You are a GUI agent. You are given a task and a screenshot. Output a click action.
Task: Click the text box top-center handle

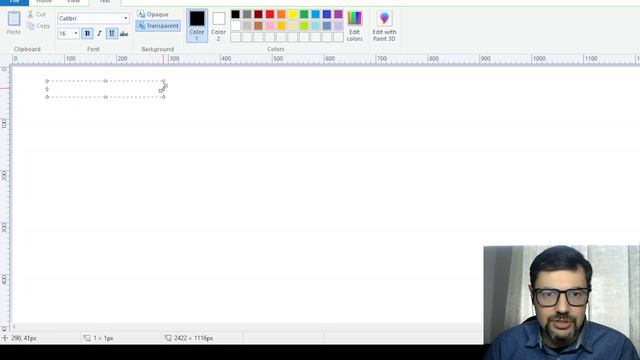tap(105, 81)
